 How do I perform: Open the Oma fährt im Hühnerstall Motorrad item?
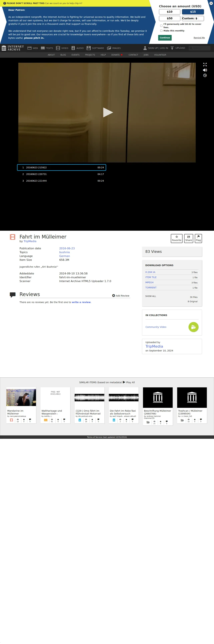pos(89,405)
